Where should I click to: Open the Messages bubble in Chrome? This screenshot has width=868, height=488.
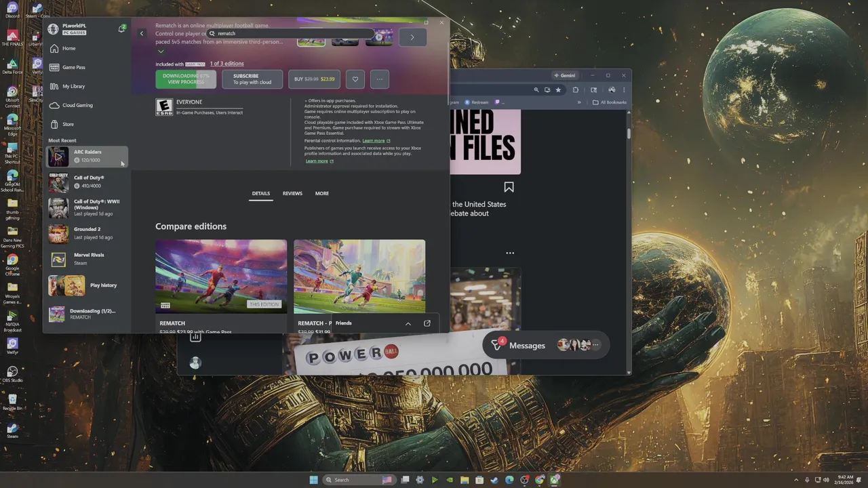[546, 345]
